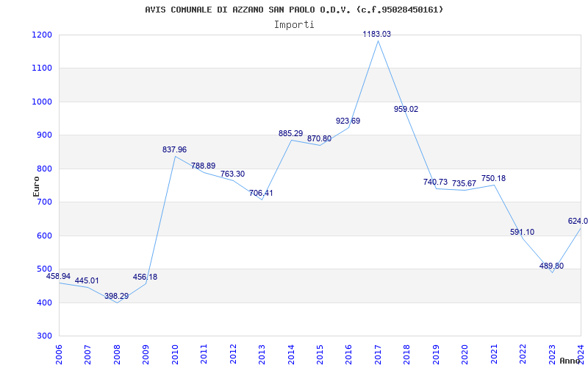Click the 2006 year axis label
Screen dimensions: 588x368
coord(59,355)
